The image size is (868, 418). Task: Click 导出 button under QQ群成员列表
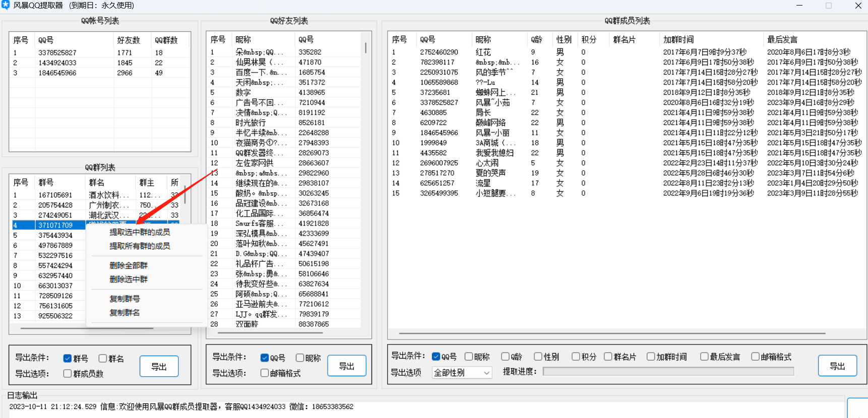pyautogui.click(x=837, y=366)
